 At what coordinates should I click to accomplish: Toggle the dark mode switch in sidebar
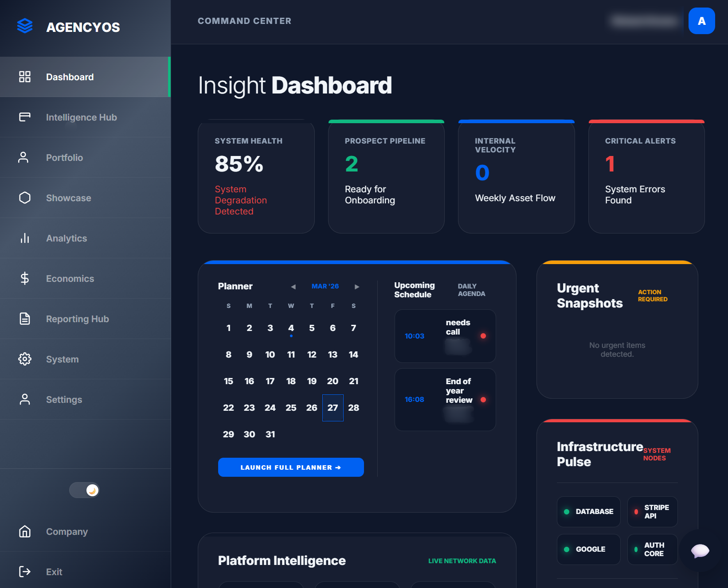point(84,490)
